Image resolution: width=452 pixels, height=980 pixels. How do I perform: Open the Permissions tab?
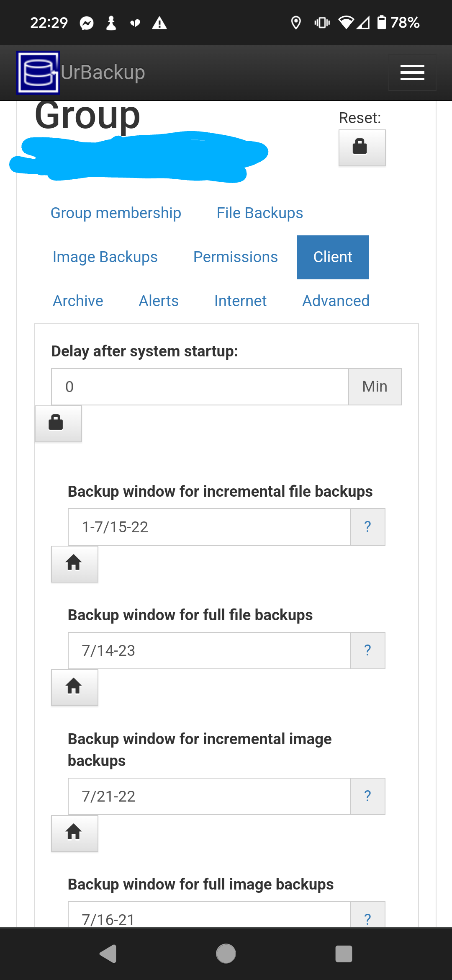pos(236,257)
